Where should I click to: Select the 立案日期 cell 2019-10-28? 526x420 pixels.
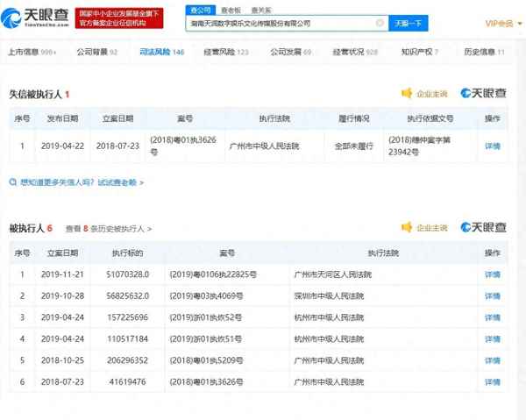pos(62,295)
